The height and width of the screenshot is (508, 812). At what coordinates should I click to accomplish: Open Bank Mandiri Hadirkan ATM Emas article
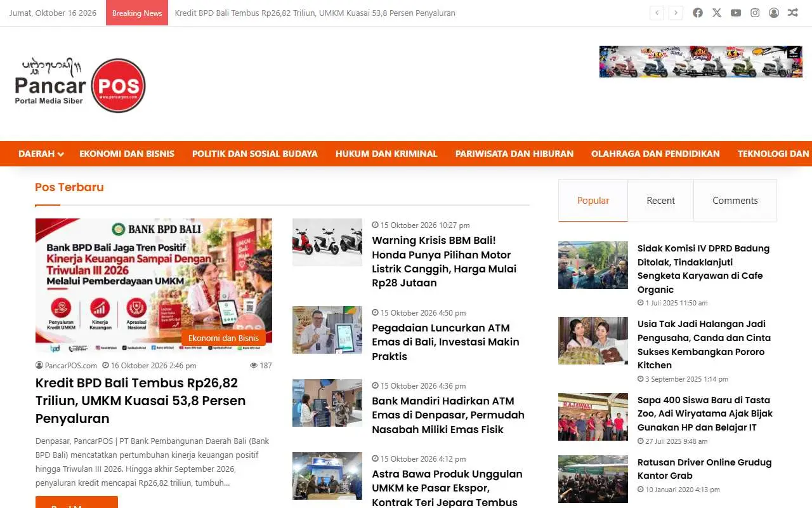tap(448, 415)
